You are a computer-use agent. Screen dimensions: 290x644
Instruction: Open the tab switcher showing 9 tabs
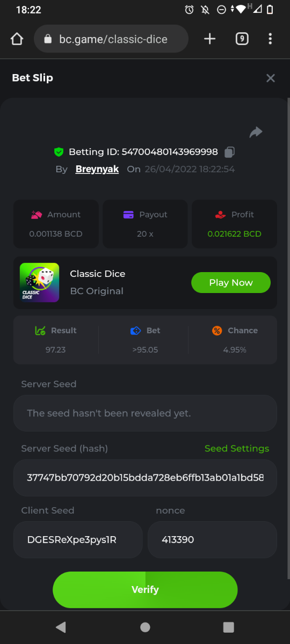pos(242,39)
